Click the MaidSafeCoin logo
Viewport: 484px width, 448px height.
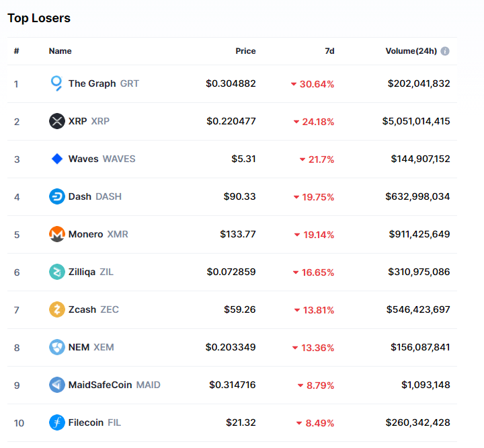click(x=57, y=385)
